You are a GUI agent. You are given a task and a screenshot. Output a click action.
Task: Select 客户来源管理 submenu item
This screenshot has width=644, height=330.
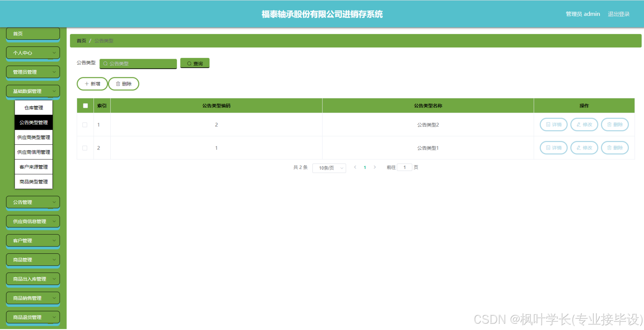click(x=34, y=167)
